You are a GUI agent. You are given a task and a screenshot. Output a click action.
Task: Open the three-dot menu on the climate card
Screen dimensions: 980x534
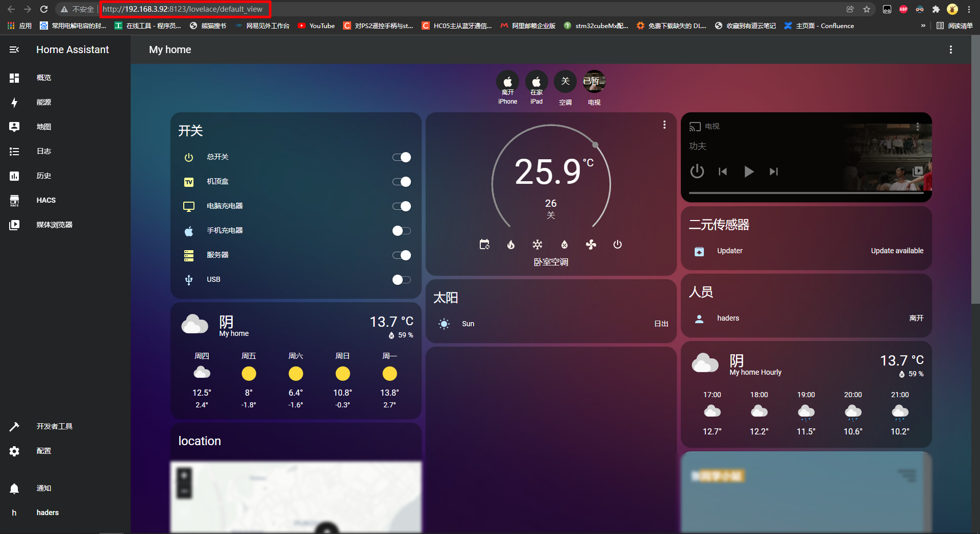click(664, 124)
